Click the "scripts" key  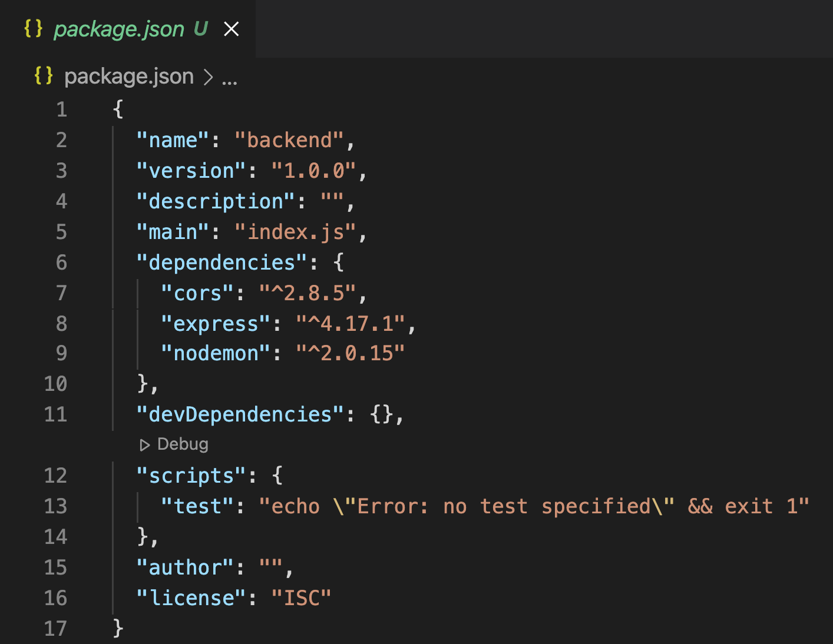(191, 476)
